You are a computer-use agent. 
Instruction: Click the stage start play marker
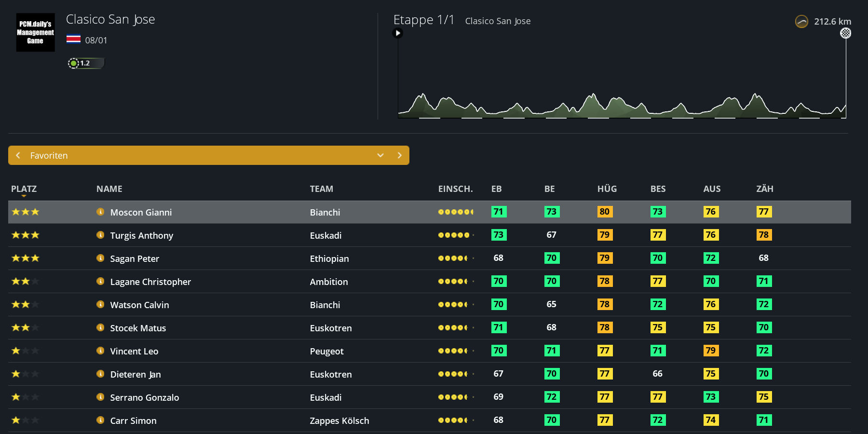[398, 33]
